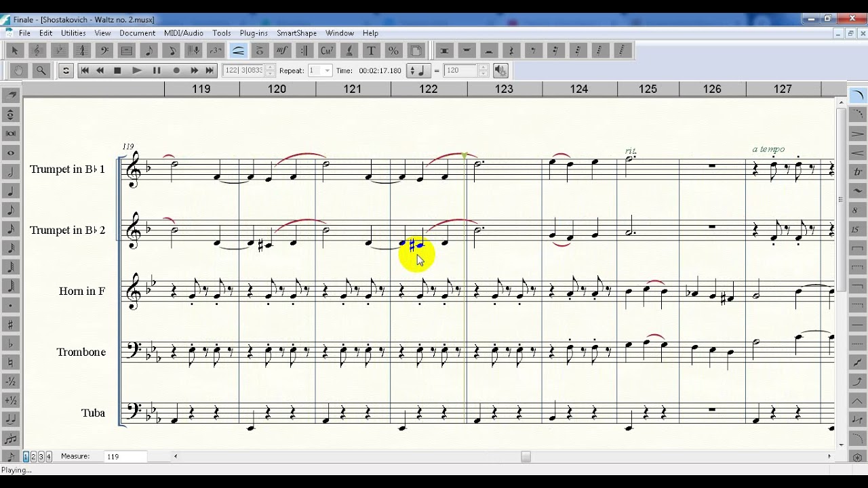Increment the measure counter stepper
868x488 pixels.
coord(270,67)
